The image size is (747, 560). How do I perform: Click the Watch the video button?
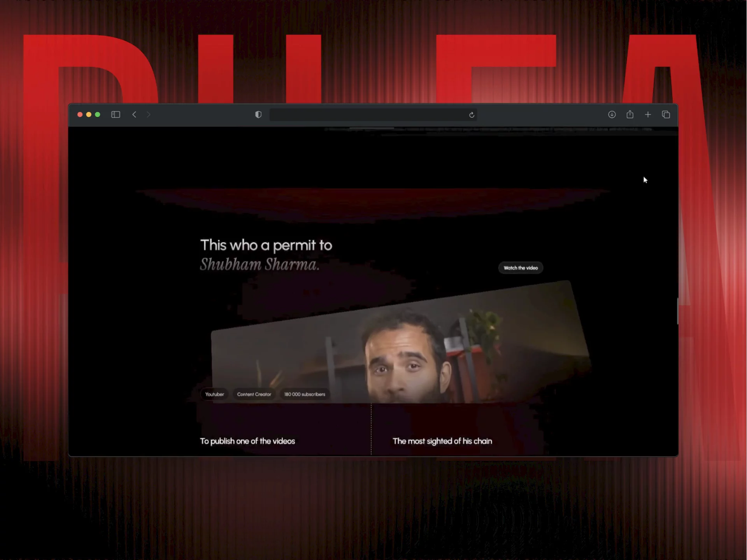[521, 268]
